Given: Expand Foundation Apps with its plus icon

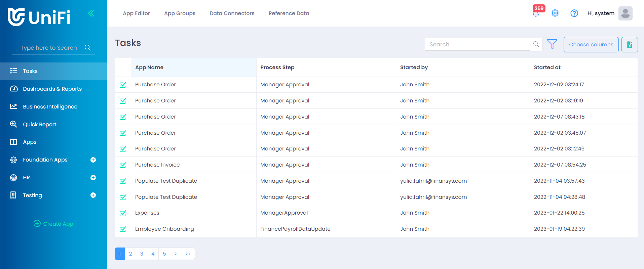Looking at the screenshot, I should pyautogui.click(x=93, y=160).
